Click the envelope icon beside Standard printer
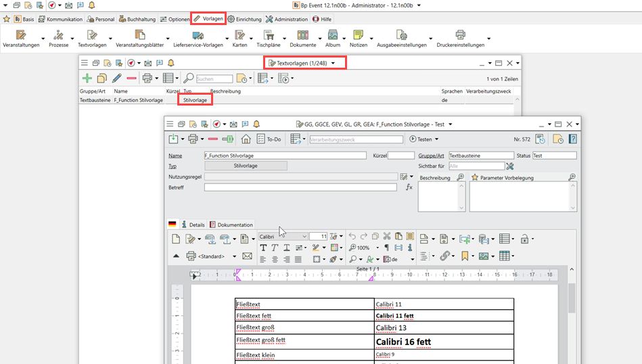This screenshot has width=642, height=364. pos(247,256)
